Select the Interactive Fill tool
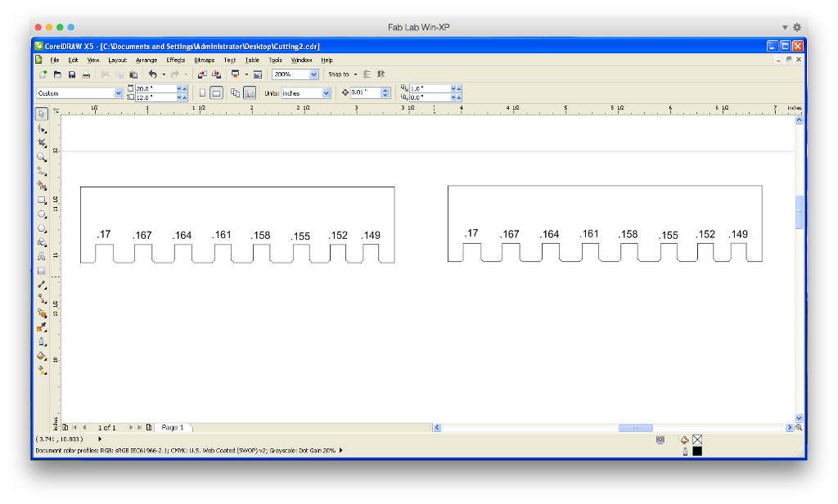The image size is (838, 504). click(42, 371)
